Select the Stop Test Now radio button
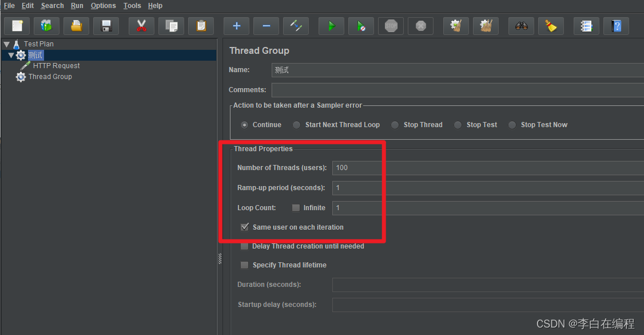The width and height of the screenshot is (644, 335). (512, 125)
